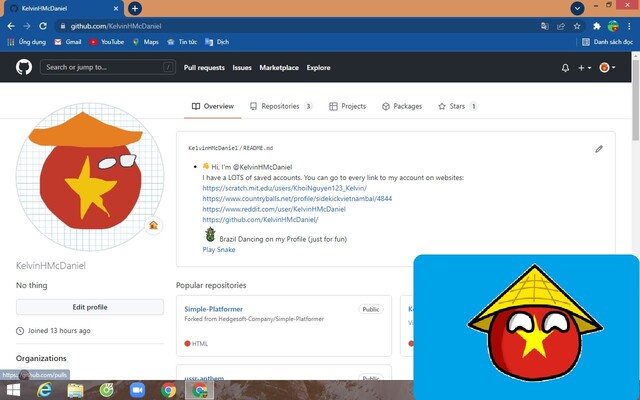Open File Explorer from taskbar
Screen dimensions: 640x400
click(x=76, y=390)
